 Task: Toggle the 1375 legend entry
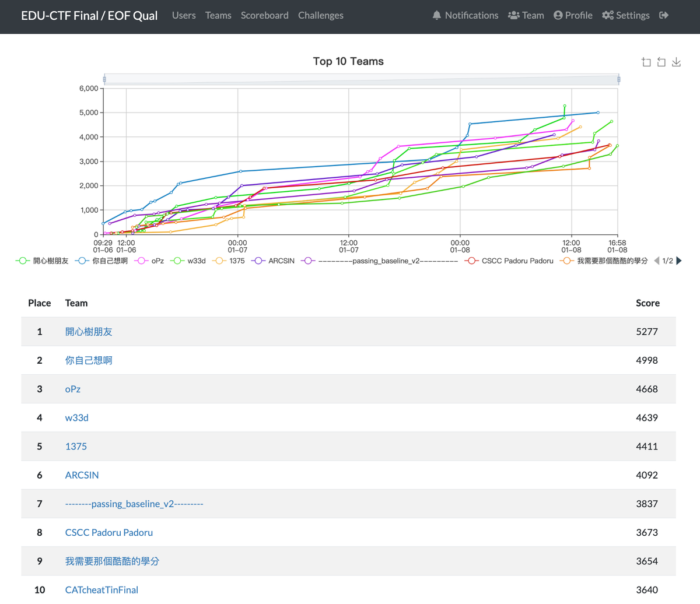pos(229,261)
